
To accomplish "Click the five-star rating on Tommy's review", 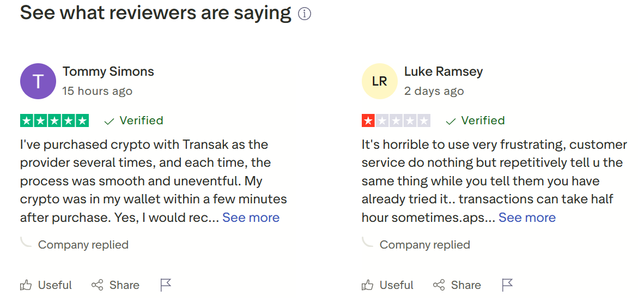I will click(54, 120).
